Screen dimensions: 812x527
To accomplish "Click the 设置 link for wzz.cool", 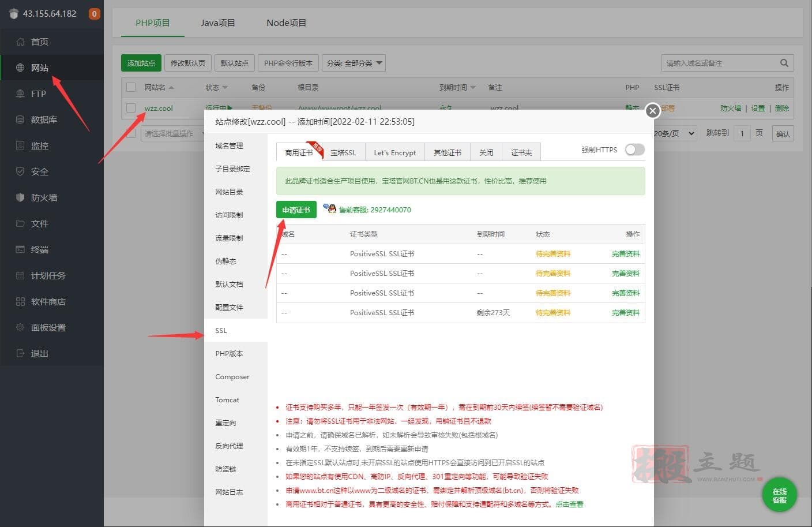I will pyautogui.click(x=758, y=108).
